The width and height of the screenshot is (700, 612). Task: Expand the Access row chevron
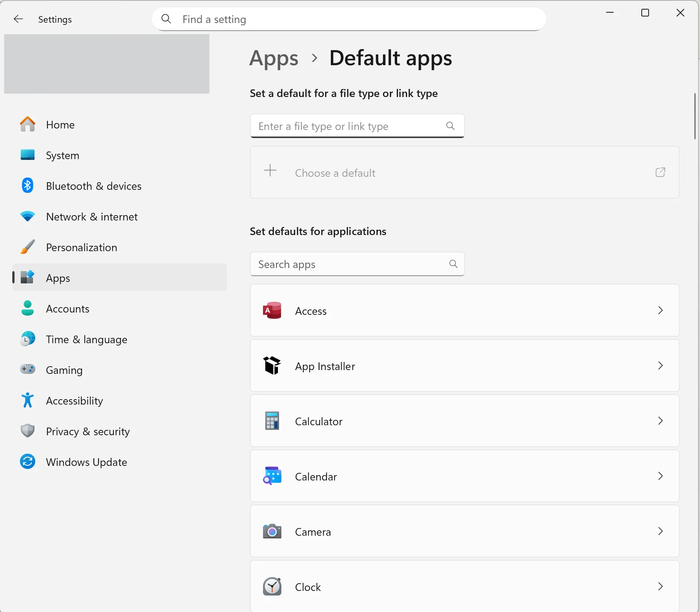[x=660, y=310]
